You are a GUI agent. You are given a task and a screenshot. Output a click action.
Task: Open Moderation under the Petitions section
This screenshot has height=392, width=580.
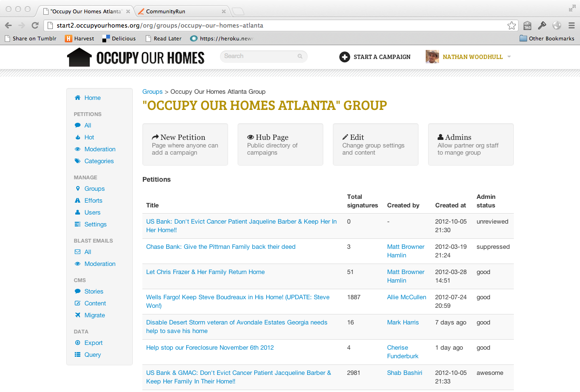pos(100,149)
